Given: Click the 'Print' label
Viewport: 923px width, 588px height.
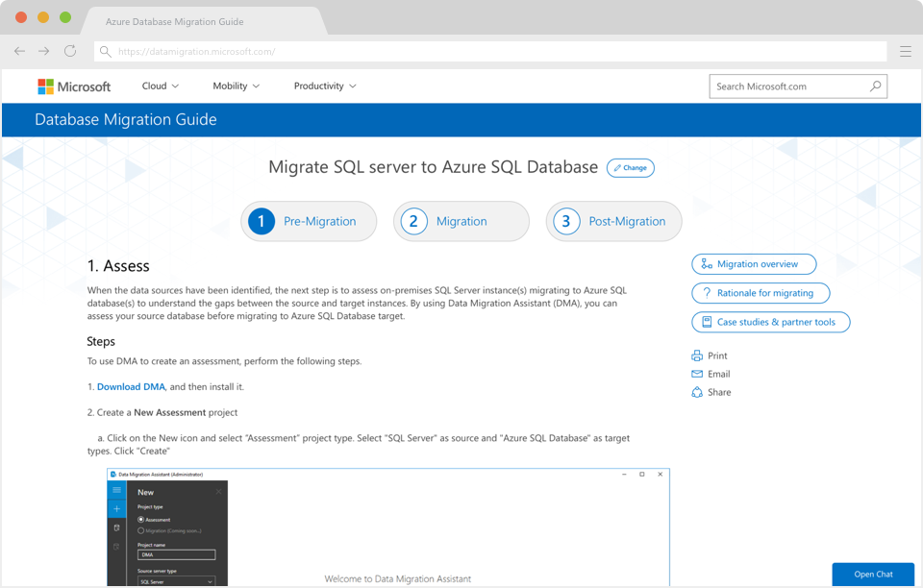Looking at the screenshot, I should [717, 355].
